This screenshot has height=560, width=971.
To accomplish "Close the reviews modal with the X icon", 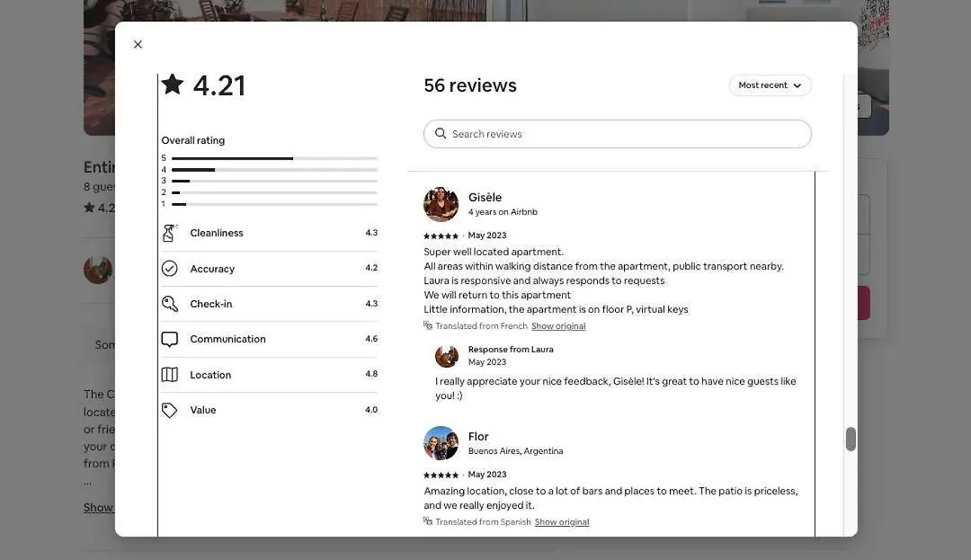I will click(138, 44).
